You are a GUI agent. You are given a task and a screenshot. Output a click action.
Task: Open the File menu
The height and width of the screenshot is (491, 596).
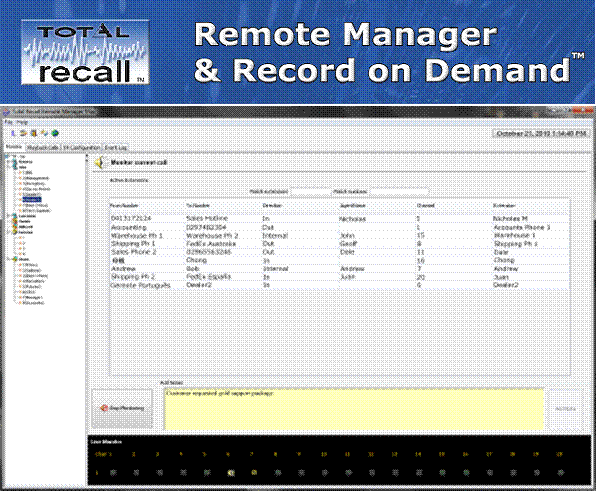coord(9,122)
